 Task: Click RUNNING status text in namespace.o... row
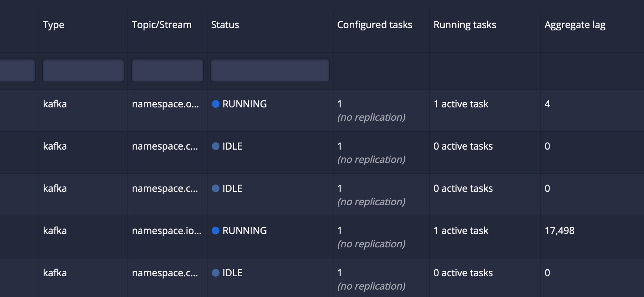[245, 104]
